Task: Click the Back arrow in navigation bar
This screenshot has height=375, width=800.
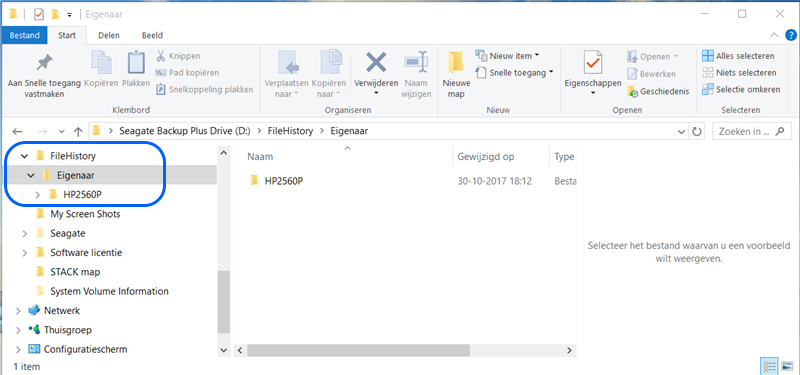Action: (17, 131)
